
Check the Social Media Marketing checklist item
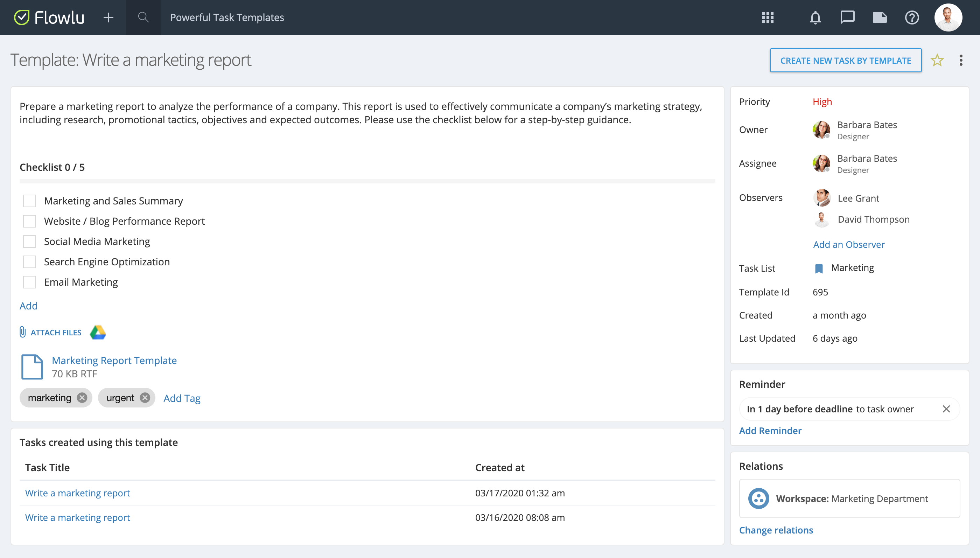(29, 242)
